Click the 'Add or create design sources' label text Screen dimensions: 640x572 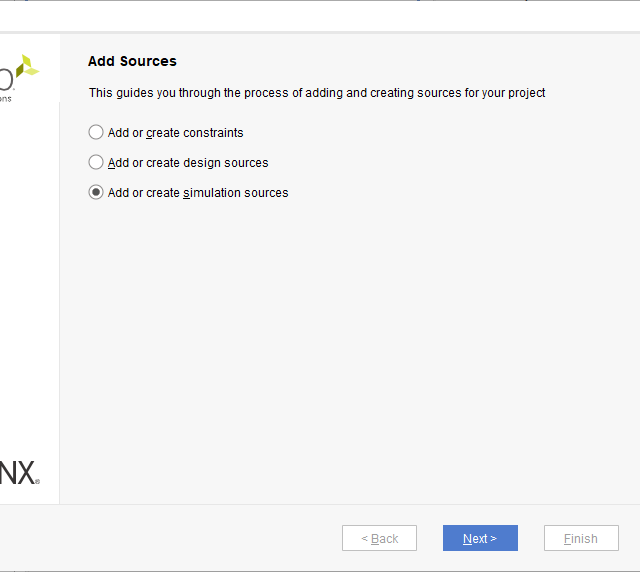click(188, 163)
